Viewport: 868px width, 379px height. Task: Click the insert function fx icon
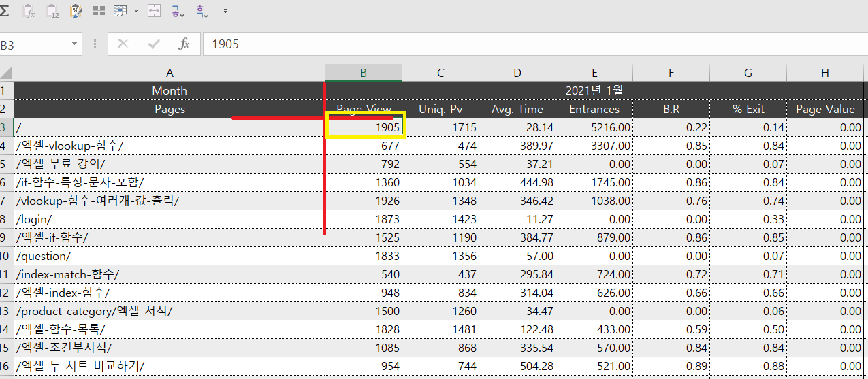(x=184, y=44)
